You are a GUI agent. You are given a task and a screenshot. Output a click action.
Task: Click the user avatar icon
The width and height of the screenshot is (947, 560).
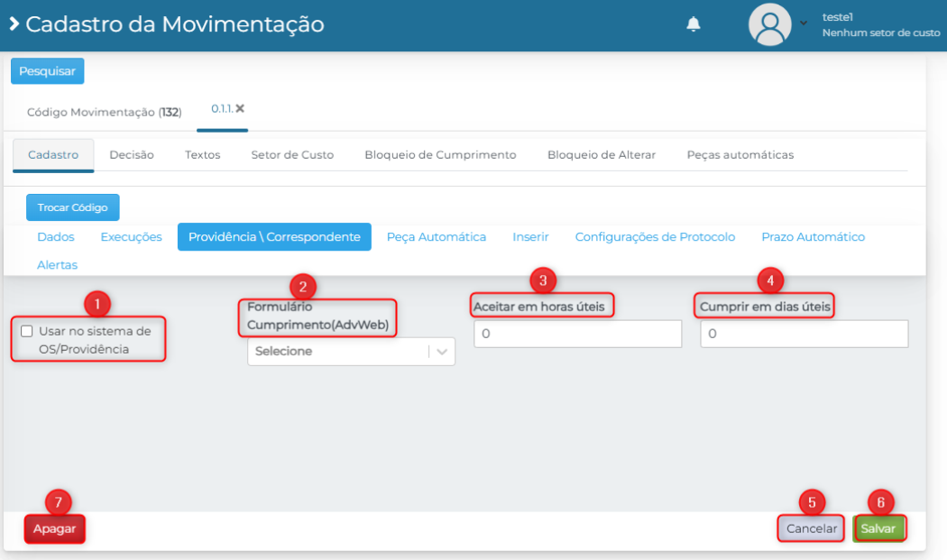click(x=770, y=24)
